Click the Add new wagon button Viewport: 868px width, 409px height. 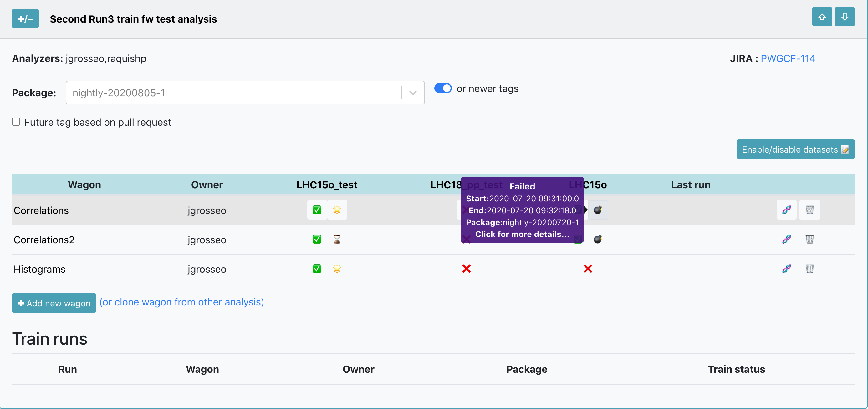[54, 303]
